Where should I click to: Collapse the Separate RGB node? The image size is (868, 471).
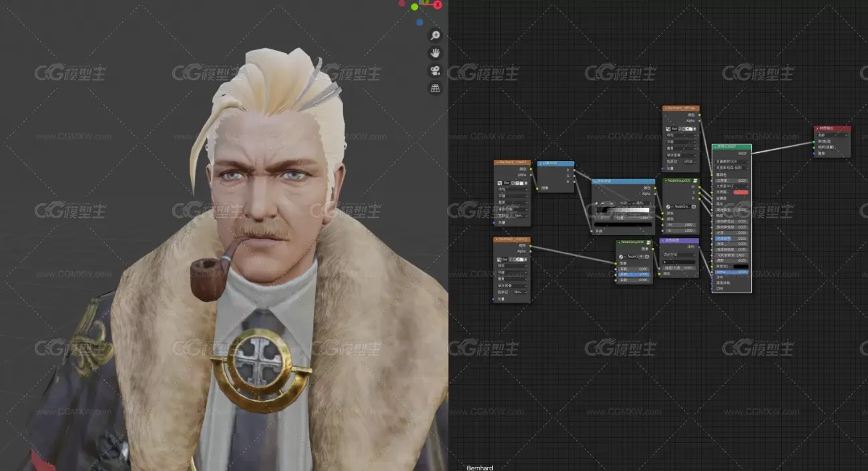540,163
